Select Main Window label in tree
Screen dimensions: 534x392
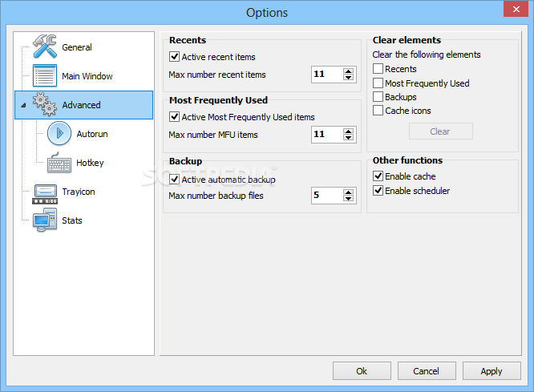(x=87, y=76)
